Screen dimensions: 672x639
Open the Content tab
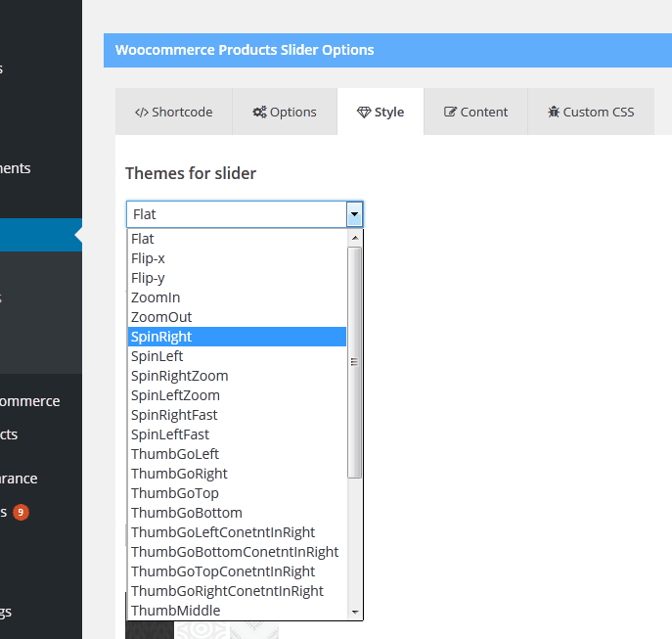click(475, 112)
